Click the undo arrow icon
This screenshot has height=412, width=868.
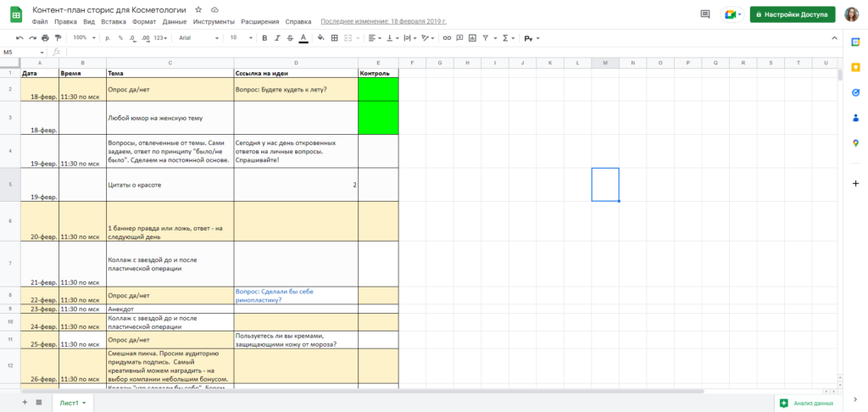(19, 38)
